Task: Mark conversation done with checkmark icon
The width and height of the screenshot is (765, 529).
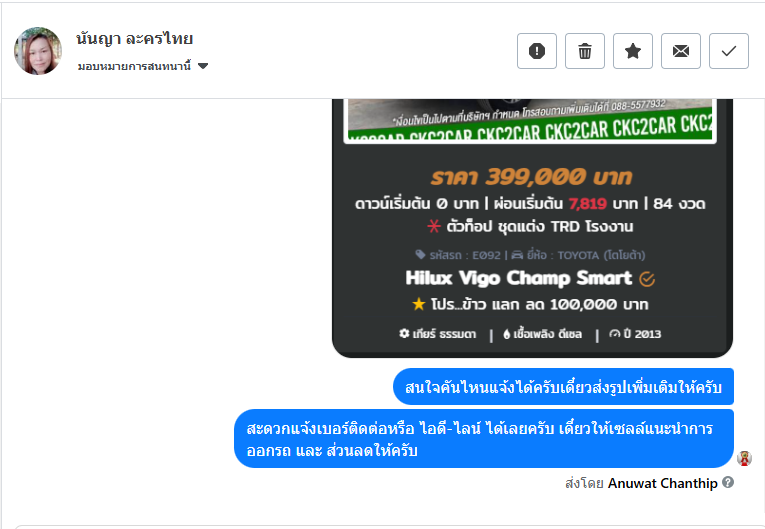Action: click(728, 51)
